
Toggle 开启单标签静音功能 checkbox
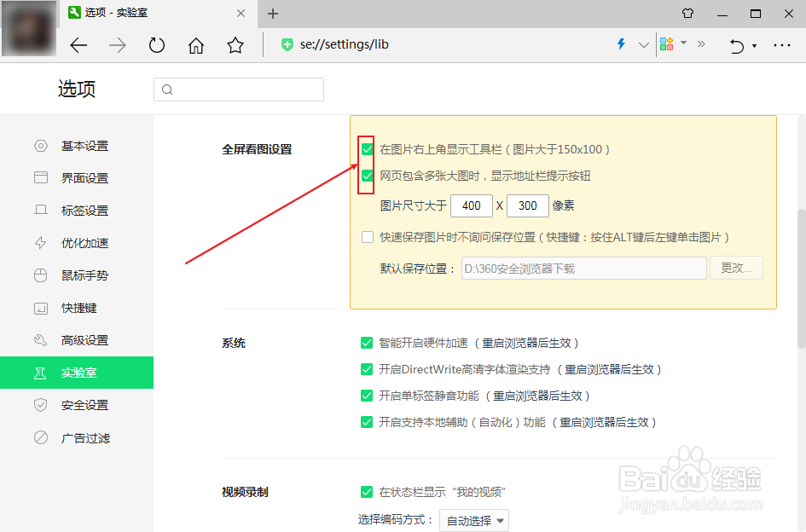(x=367, y=396)
